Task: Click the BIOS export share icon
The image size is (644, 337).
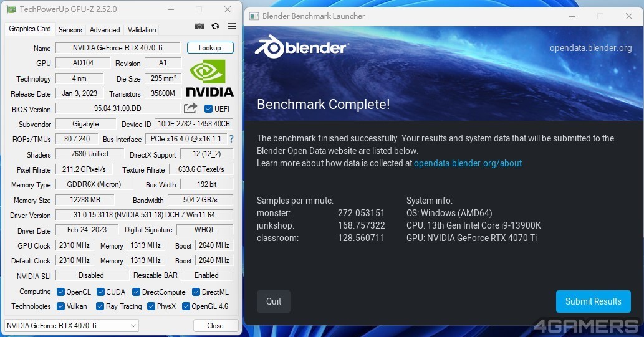Action: 190,108
